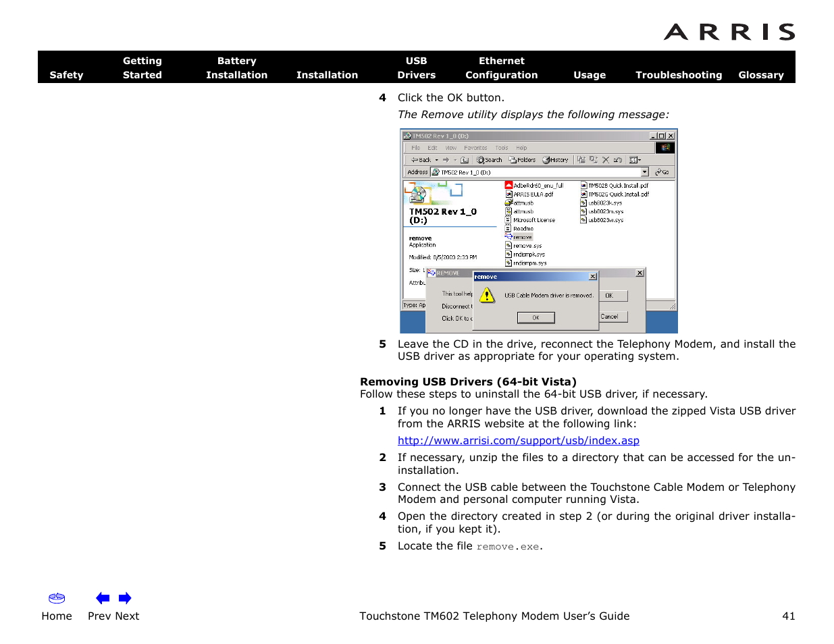Open the Safety section tab
The height and width of the screenshot is (644, 834).
point(66,75)
